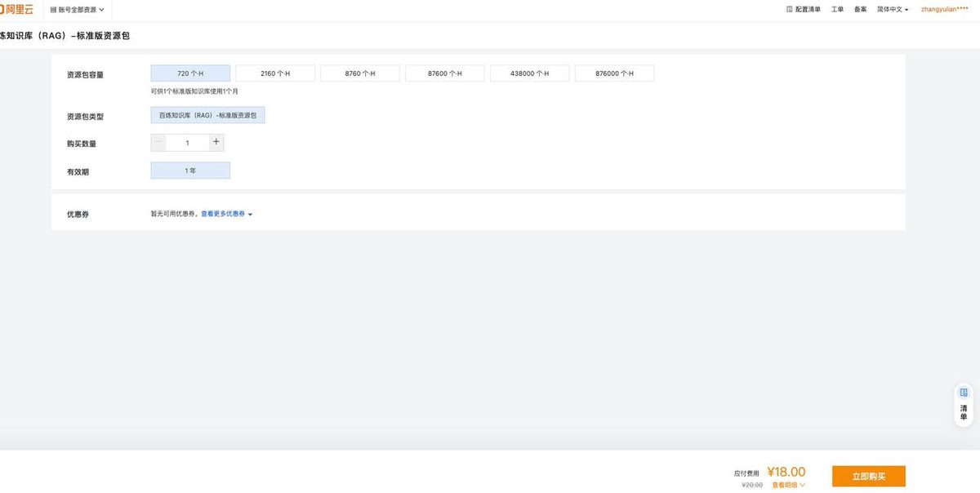Click the 资源包容量 label
The image size is (980, 493).
coord(85,74)
